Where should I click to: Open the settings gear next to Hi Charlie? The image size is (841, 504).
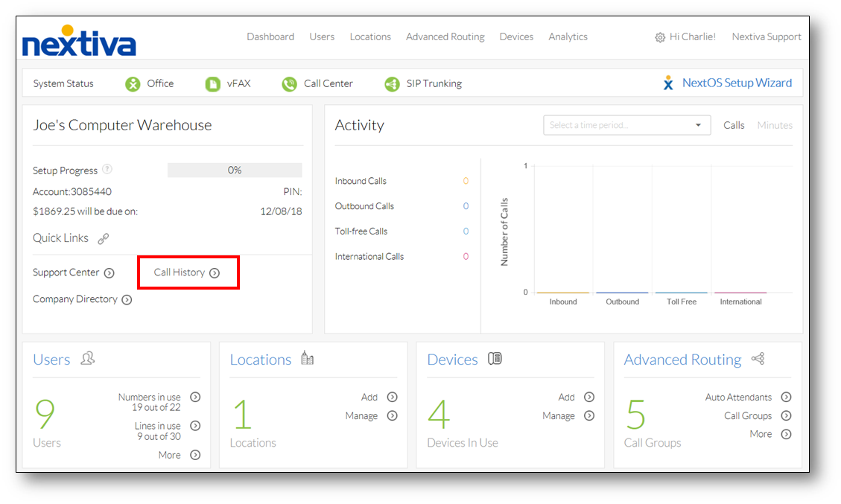[x=658, y=36]
